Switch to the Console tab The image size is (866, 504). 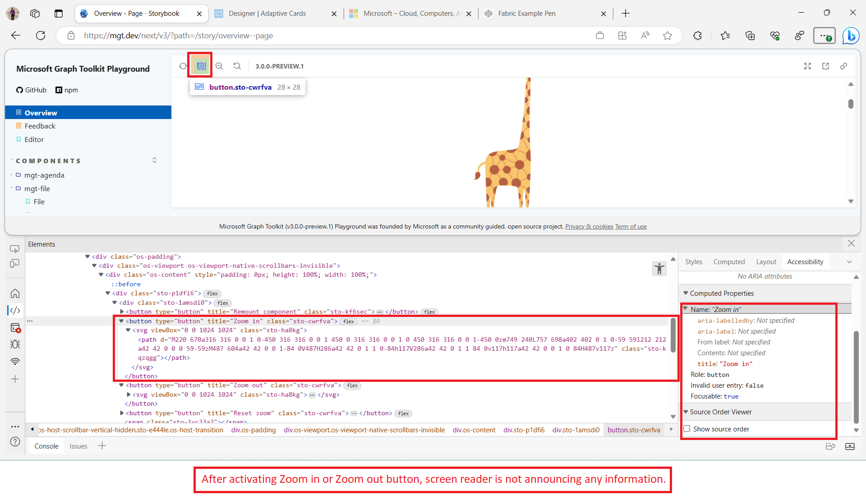pos(46,446)
